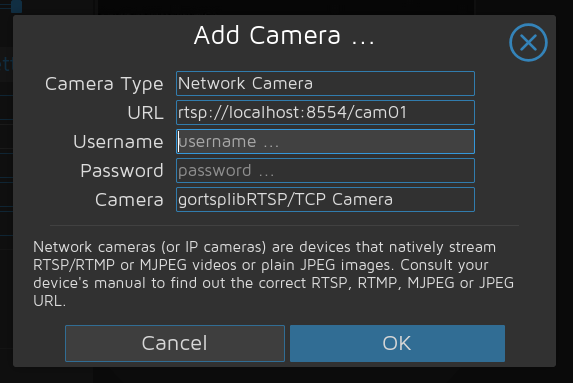Click the network cameras description paragraph
The width and height of the screenshot is (573, 383).
click(x=273, y=274)
